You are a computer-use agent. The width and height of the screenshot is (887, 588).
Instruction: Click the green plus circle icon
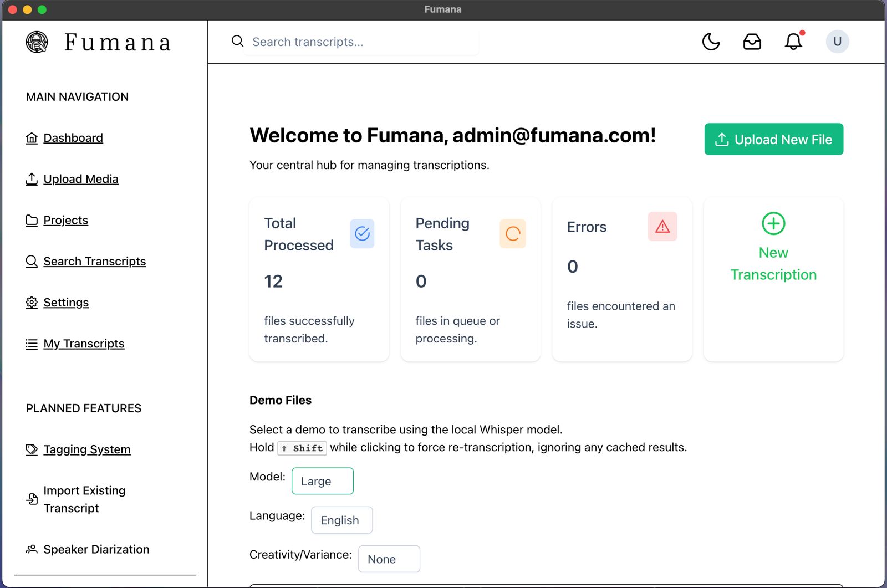coord(773,223)
